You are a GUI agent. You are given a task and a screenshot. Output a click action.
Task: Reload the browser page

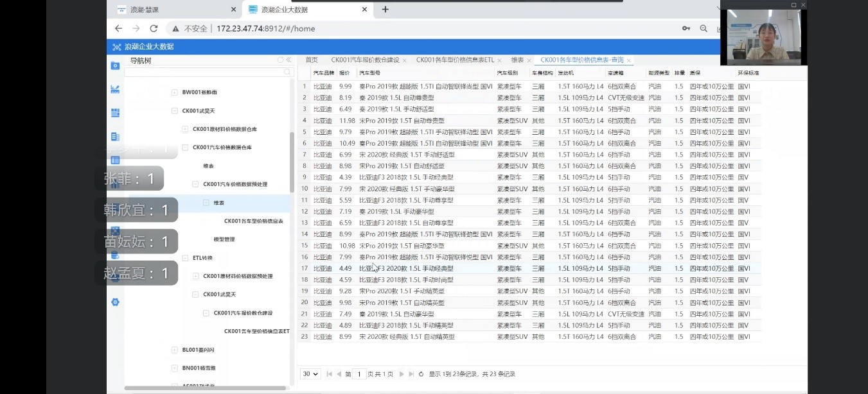coord(154,28)
